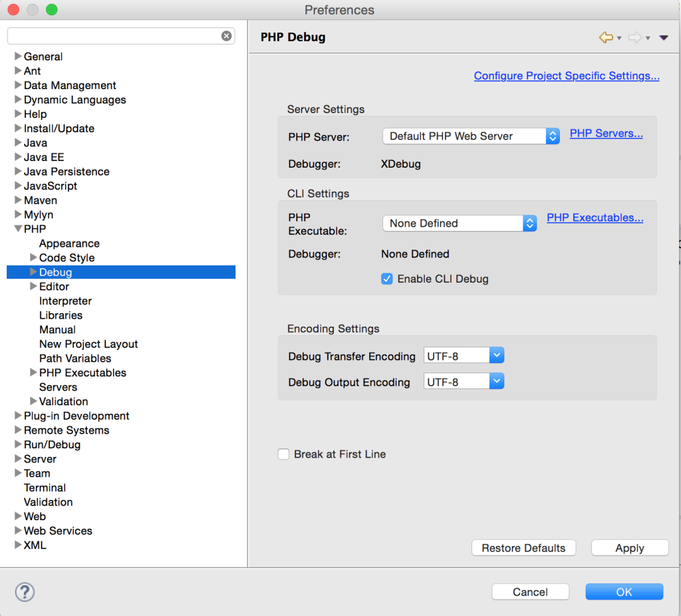The width and height of the screenshot is (681, 616).
Task: Select Path Variables preference page
Action: click(74, 358)
